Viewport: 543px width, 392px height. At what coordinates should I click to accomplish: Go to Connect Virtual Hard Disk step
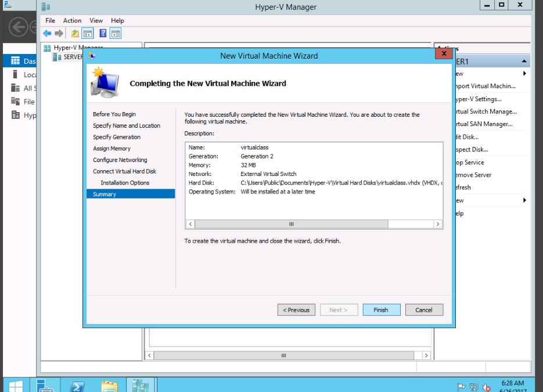(124, 171)
